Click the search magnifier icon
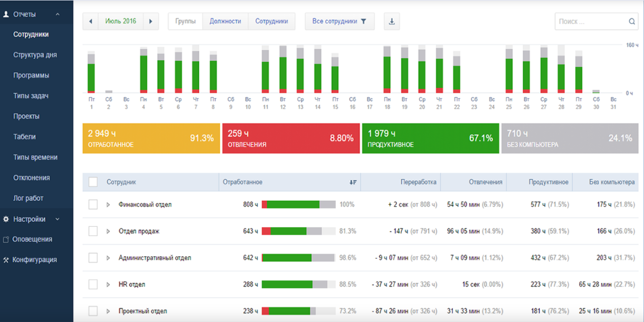This screenshot has height=322, width=644. pos(632,22)
